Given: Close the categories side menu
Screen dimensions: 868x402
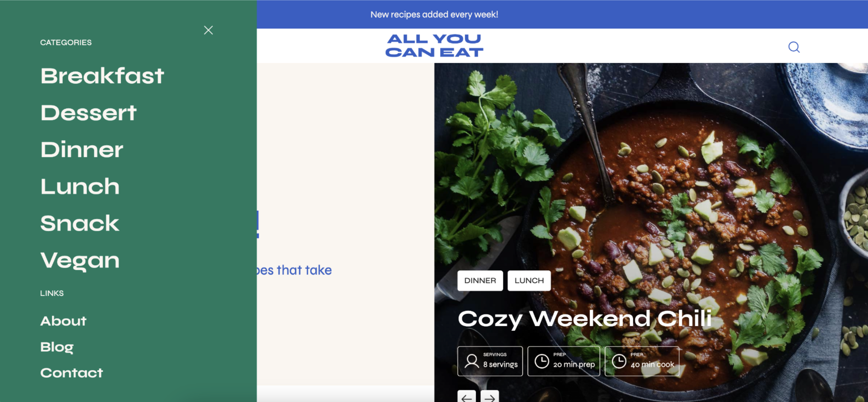Looking at the screenshot, I should coord(208,30).
